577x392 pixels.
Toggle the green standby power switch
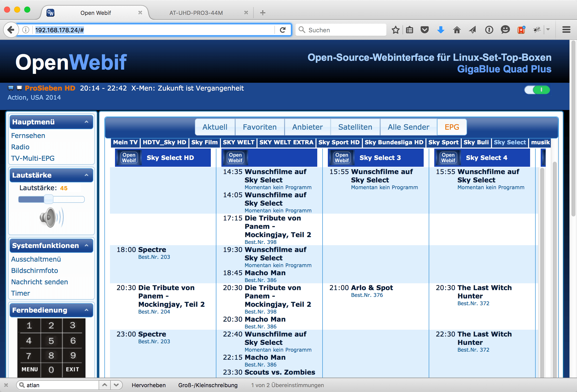pyautogui.click(x=537, y=90)
